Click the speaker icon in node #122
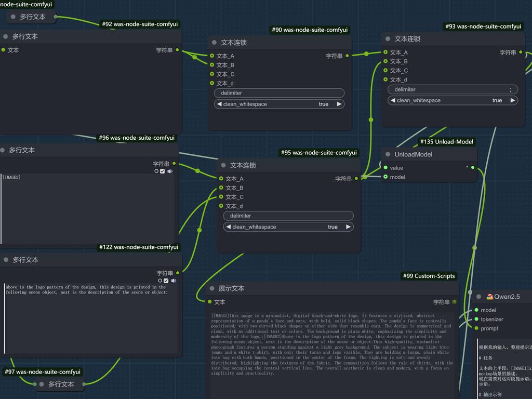 tap(174, 281)
